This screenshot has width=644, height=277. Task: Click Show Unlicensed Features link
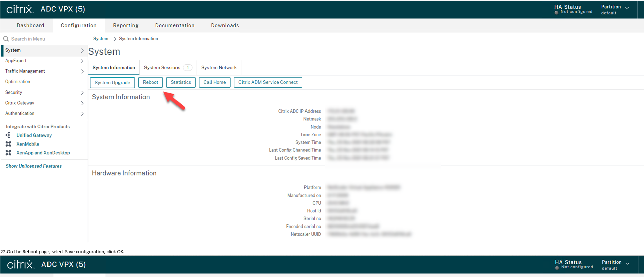tap(34, 166)
